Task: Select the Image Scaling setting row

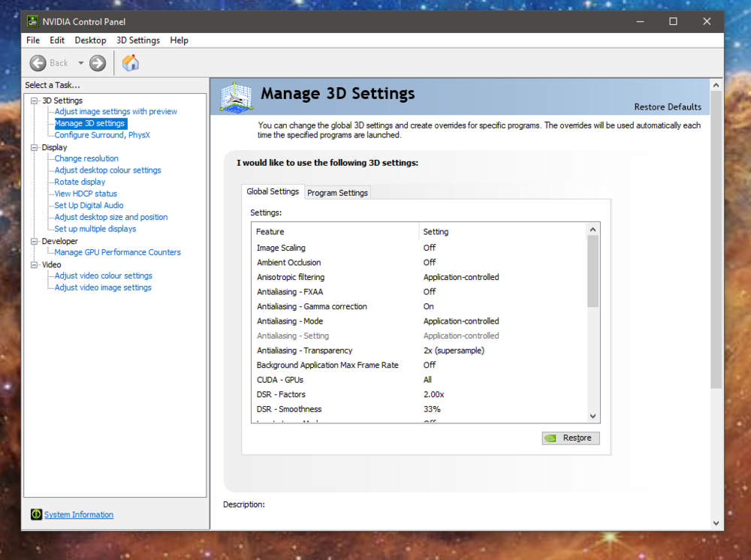Action: pyautogui.click(x=420, y=248)
